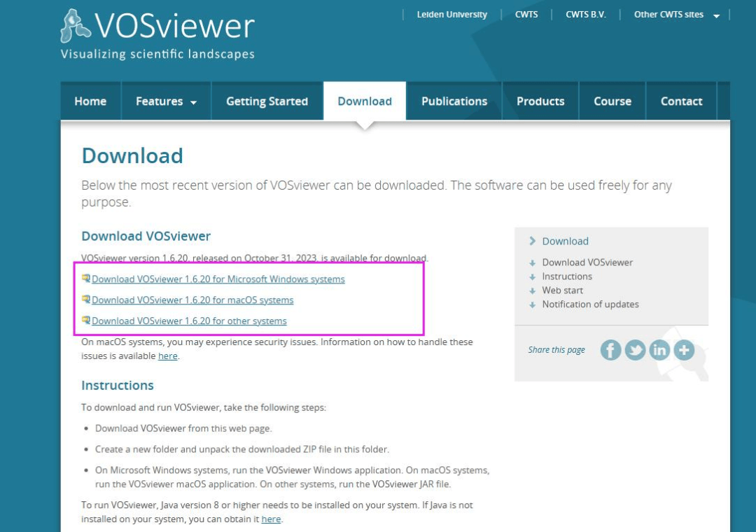The image size is (756, 532).
Task: Download VOSviewer 1.6.20 for Microsoft Windows
Action: click(x=218, y=279)
